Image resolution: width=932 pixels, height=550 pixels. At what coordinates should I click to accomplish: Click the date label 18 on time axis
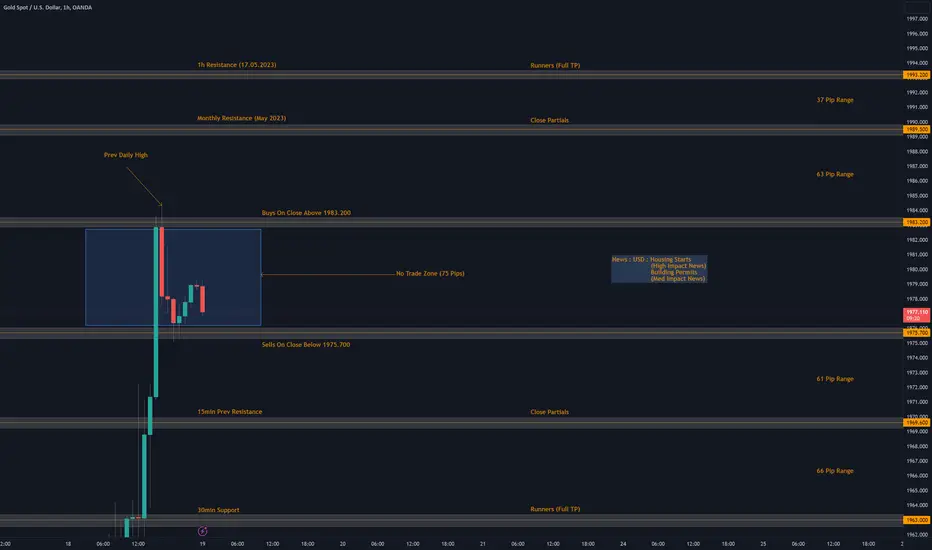tap(68, 543)
